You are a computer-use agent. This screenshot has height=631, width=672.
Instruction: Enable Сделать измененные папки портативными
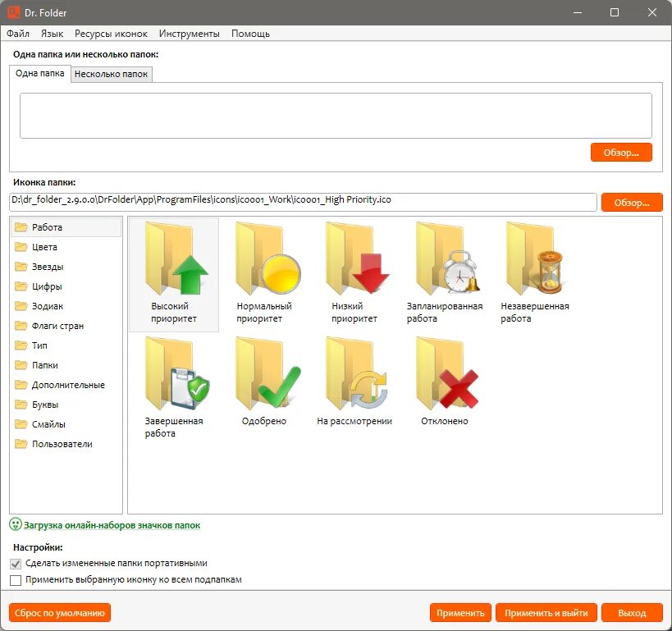click(x=15, y=564)
